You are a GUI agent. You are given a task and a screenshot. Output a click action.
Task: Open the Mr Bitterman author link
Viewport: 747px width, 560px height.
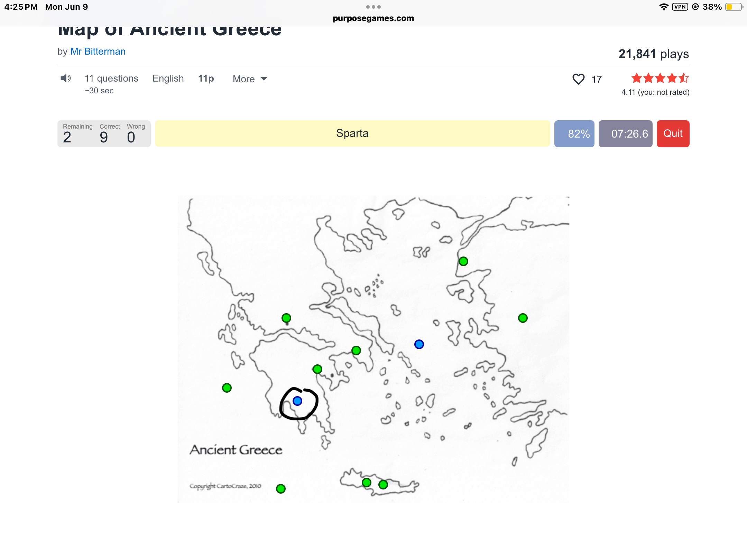[98, 52]
